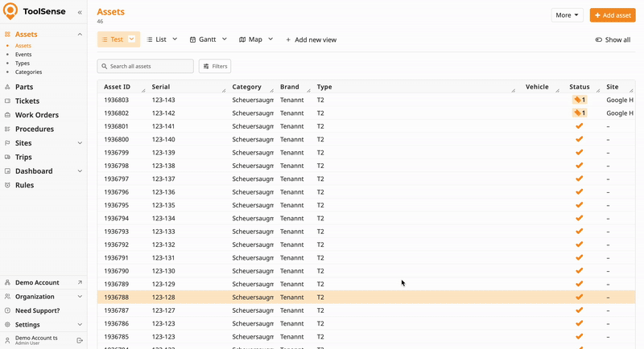Click the ticket status badge for asset 1936803

pyautogui.click(x=579, y=101)
